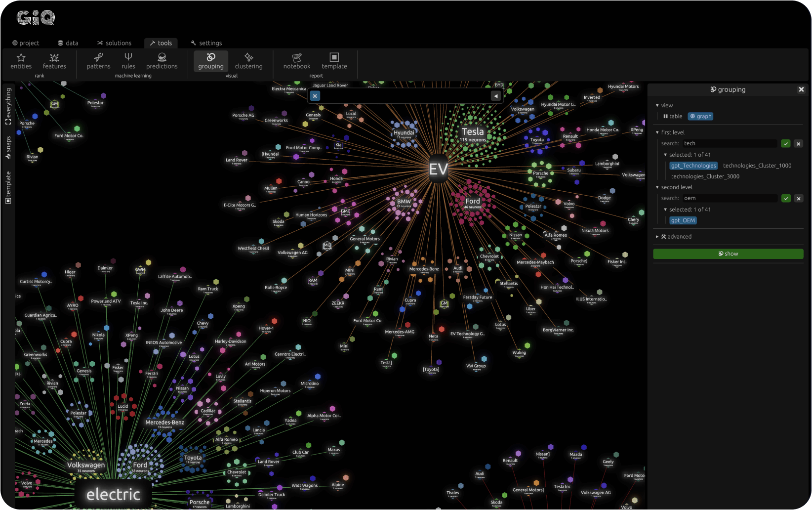Select the Hyundai 17 neurons node
812x510 pixels.
coord(404,133)
